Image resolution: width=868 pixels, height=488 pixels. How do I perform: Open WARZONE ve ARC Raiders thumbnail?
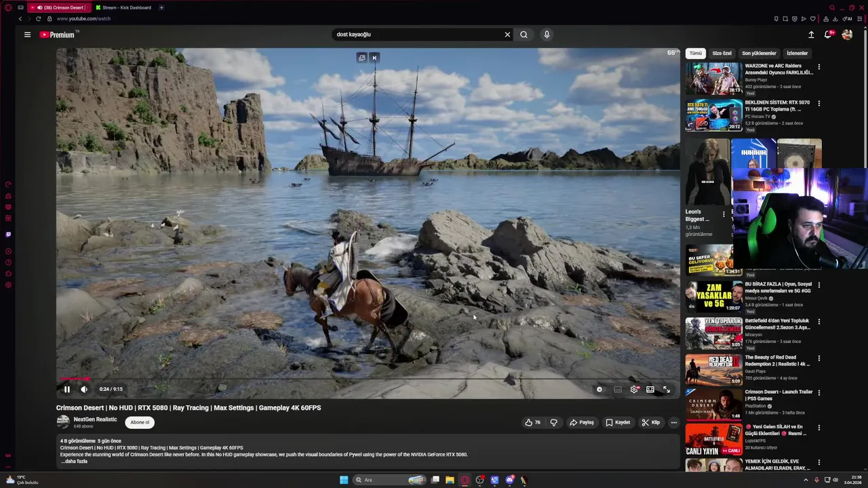tap(713, 79)
